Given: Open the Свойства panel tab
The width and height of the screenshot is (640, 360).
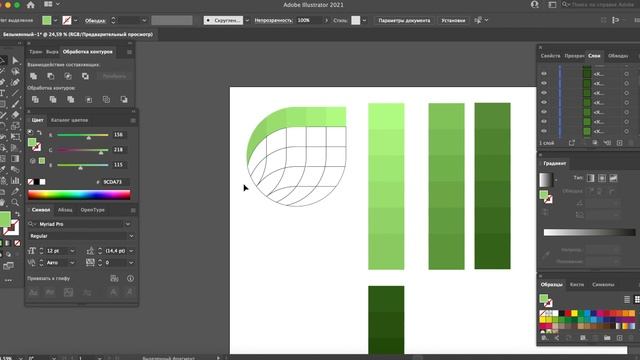Looking at the screenshot, I should [550, 56].
